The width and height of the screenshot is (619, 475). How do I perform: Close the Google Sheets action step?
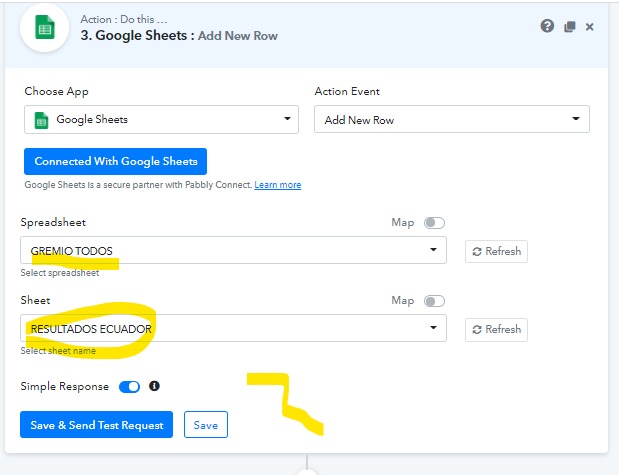[x=589, y=27]
